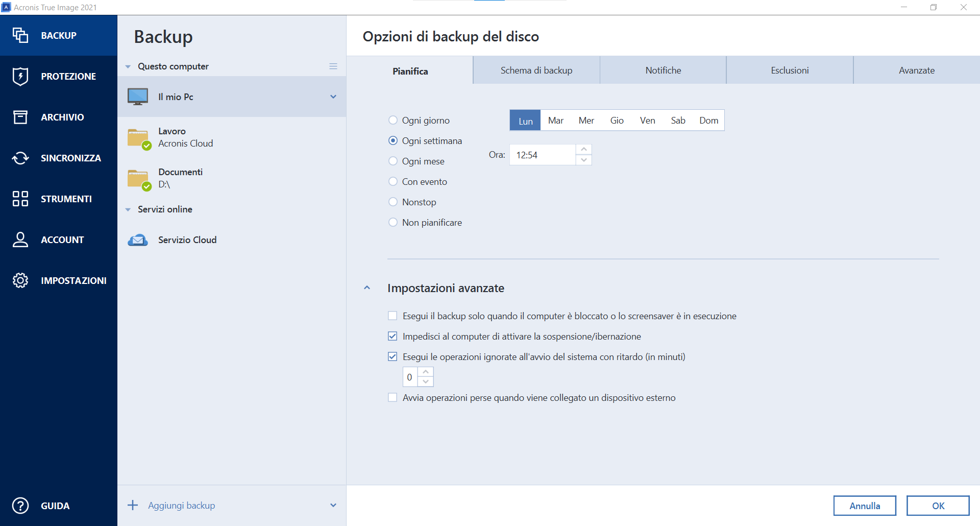
Task: Enable backup only when computer is locked
Action: coord(393,316)
